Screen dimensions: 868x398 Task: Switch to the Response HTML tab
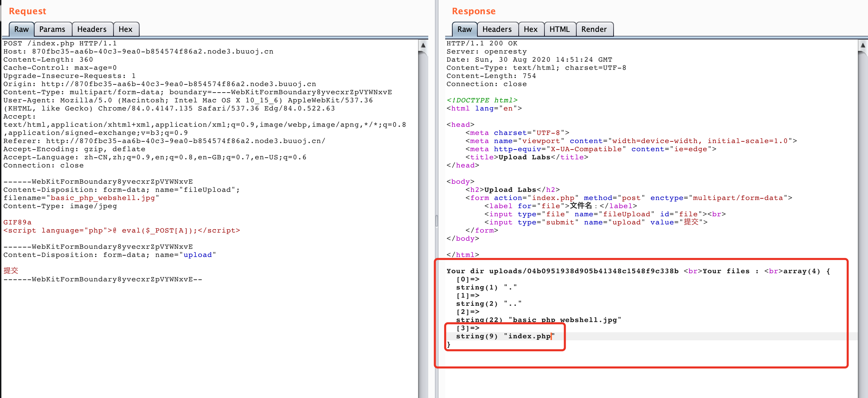pyautogui.click(x=560, y=29)
